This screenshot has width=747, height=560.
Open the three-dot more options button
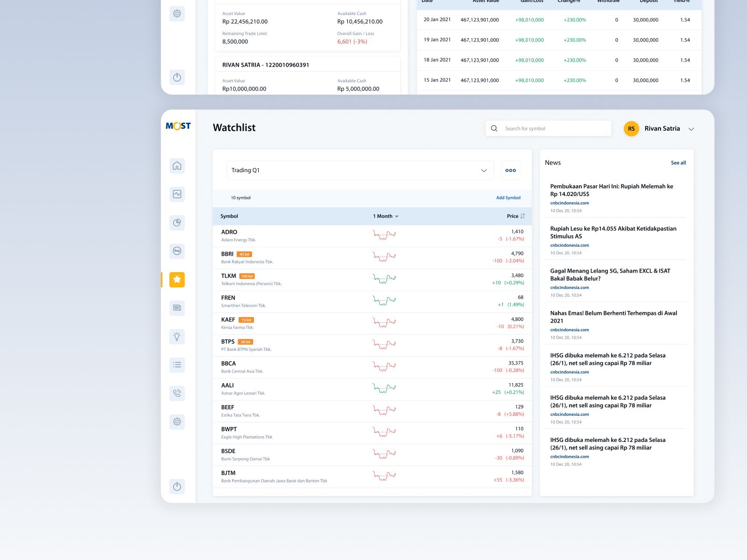[x=511, y=170]
